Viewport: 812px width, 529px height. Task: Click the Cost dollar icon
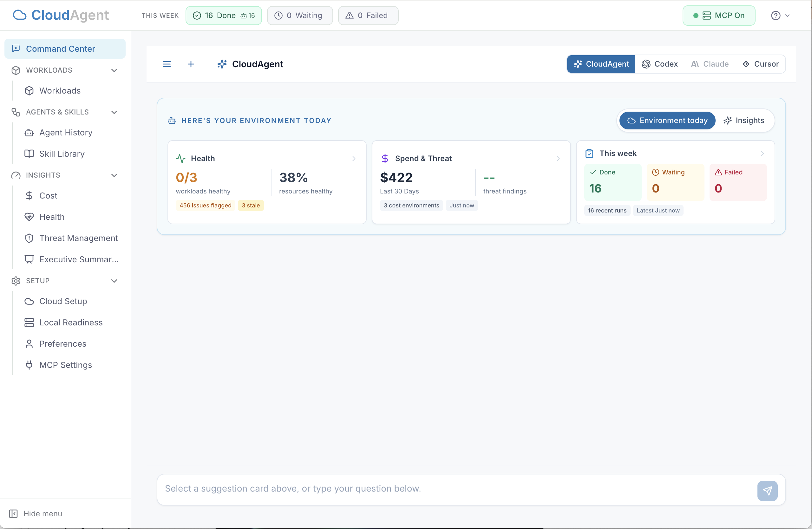29,196
